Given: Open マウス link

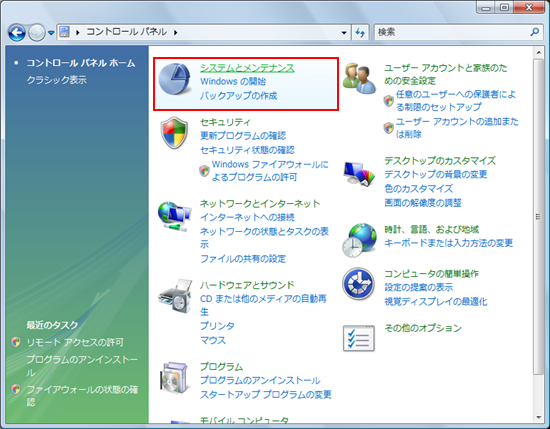Looking at the screenshot, I should point(213,340).
